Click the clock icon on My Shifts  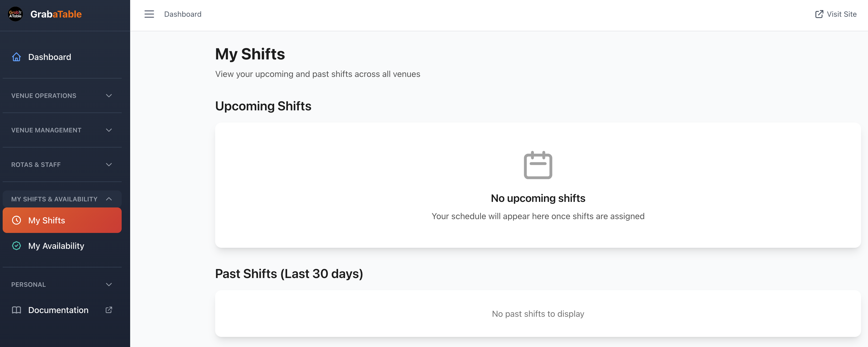(x=16, y=220)
